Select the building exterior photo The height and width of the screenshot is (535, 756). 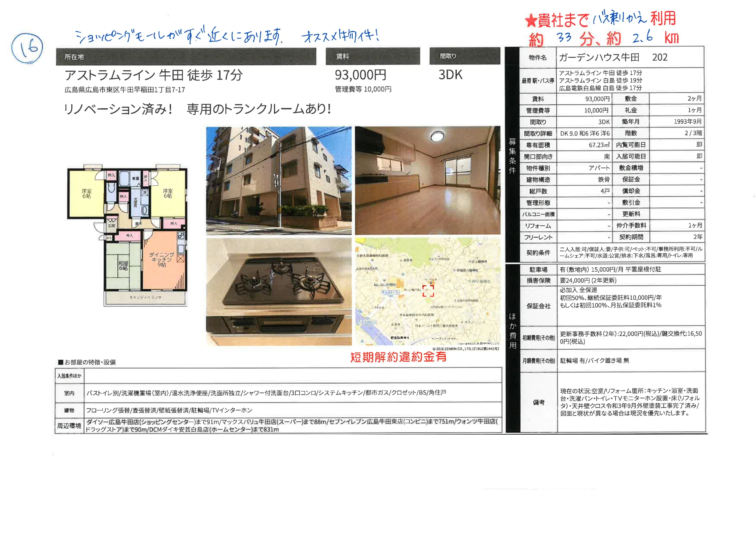(279, 181)
